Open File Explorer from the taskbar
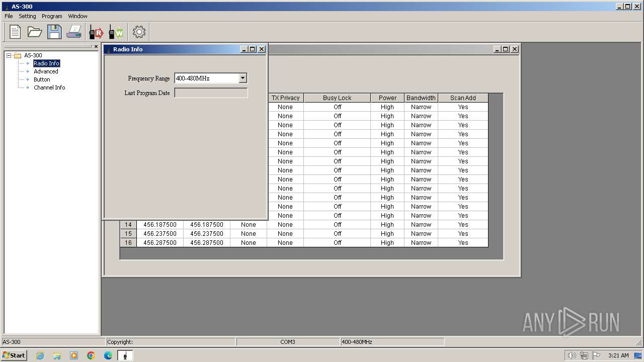Viewport: 644px width, 362px height. [57, 355]
